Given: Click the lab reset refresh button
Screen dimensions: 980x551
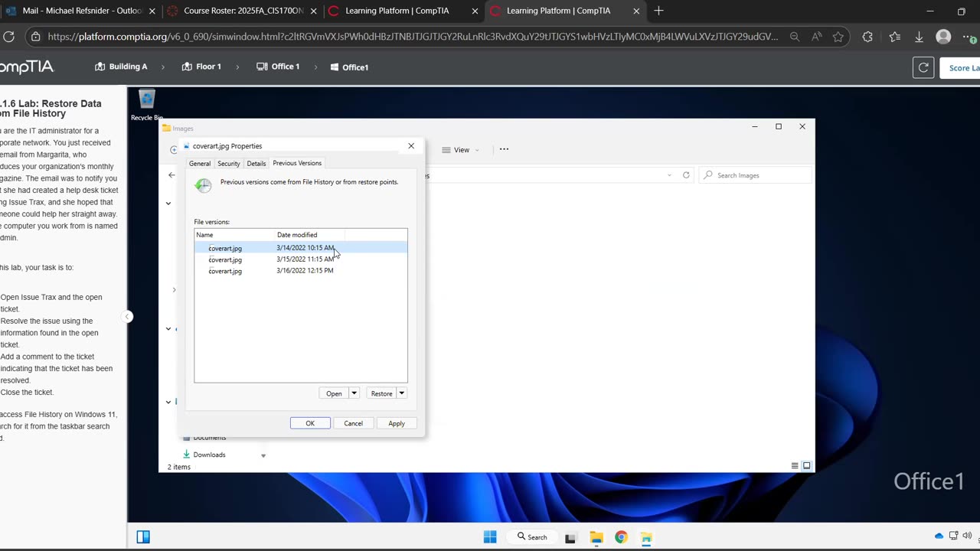Looking at the screenshot, I should [923, 67].
